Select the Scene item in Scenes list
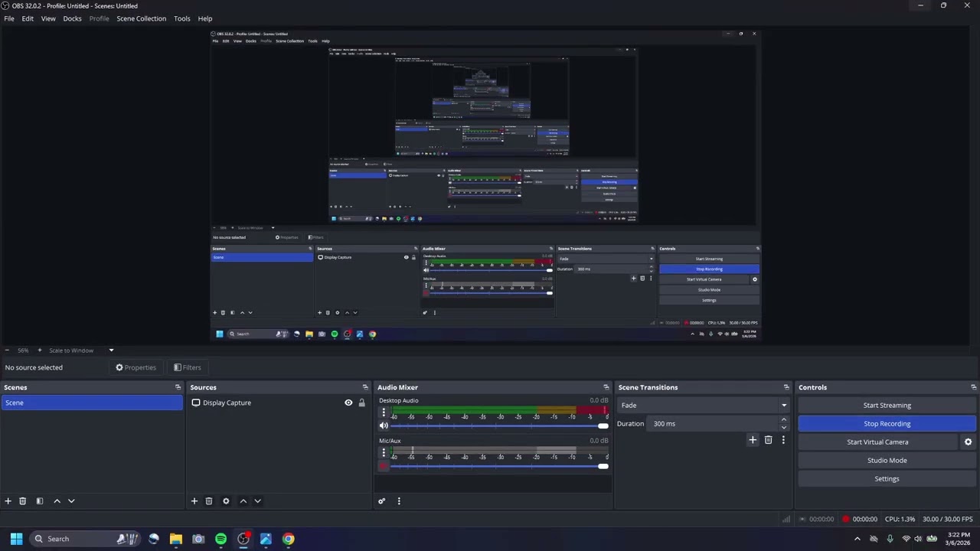 coord(92,403)
